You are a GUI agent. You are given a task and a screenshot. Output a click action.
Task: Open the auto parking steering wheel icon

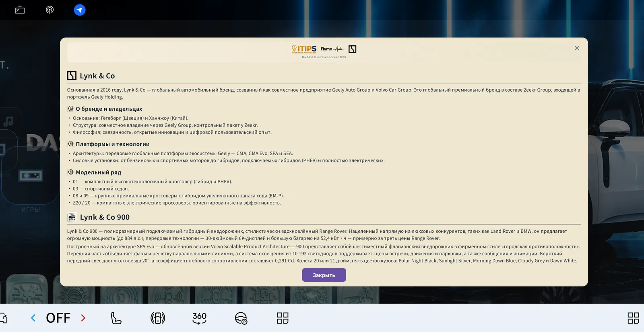click(x=241, y=318)
